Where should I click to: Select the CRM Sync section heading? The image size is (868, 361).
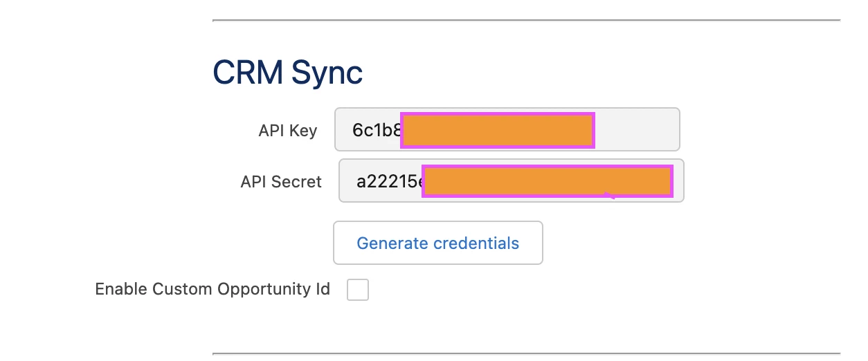pyautogui.click(x=287, y=72)
